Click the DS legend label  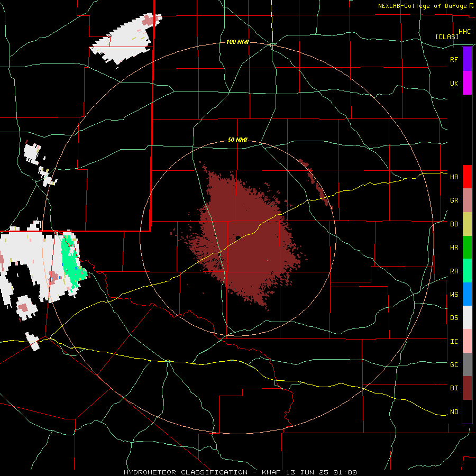(454, 318)
